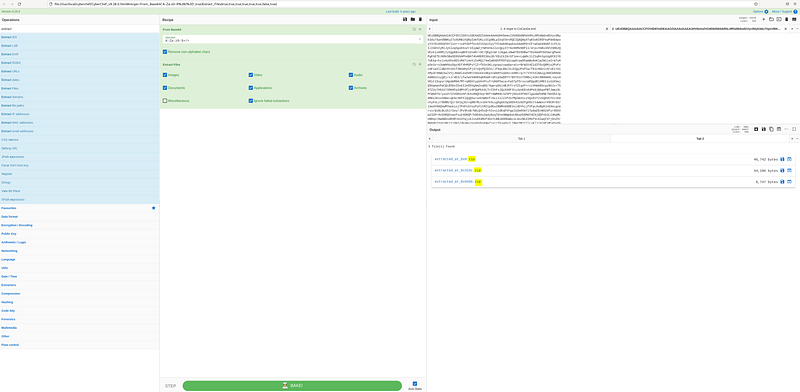The height and width of the screenshot is (392, 800).
Task: Maximise the output pane
Action: [794, 129]
